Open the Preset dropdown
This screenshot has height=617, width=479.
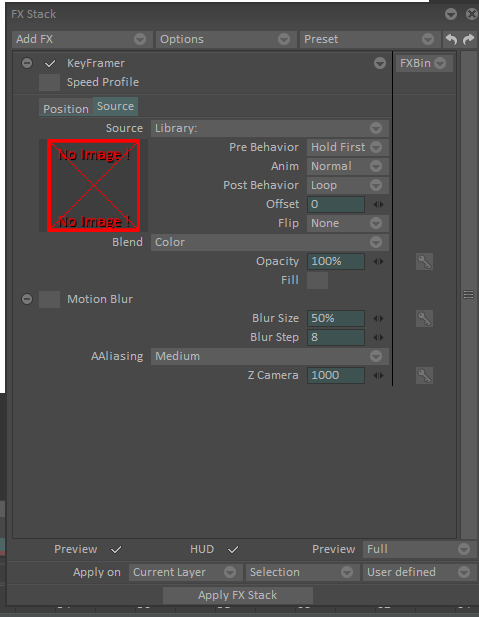click(x=370, y=39)
